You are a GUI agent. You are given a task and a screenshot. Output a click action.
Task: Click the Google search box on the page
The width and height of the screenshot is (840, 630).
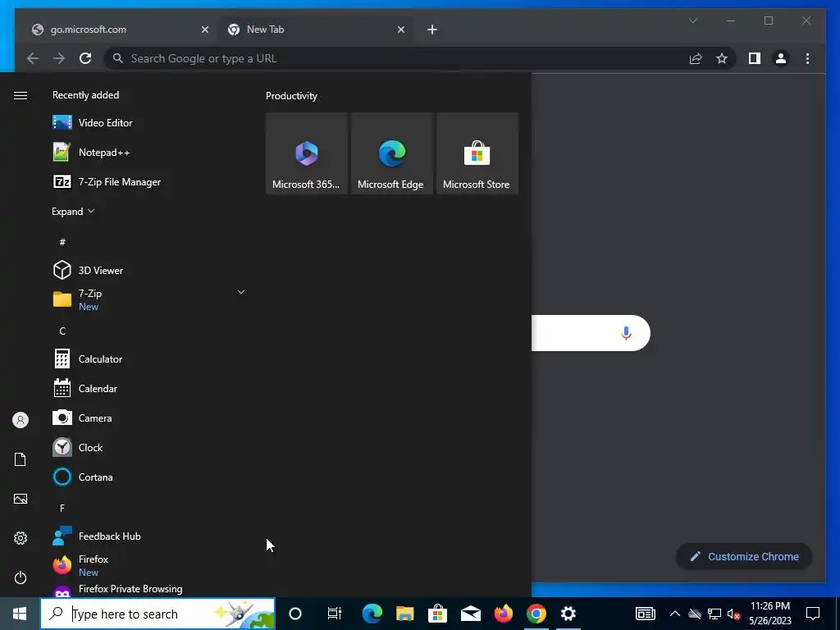(x=591, y=333)
